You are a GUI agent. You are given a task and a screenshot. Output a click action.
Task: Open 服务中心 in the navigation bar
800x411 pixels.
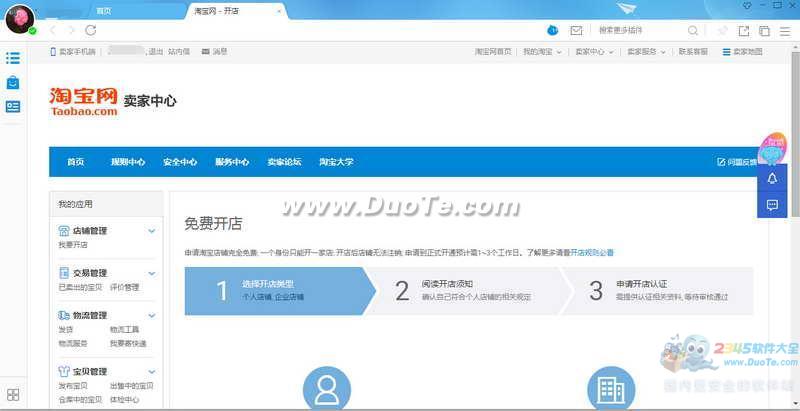[232, 162]
